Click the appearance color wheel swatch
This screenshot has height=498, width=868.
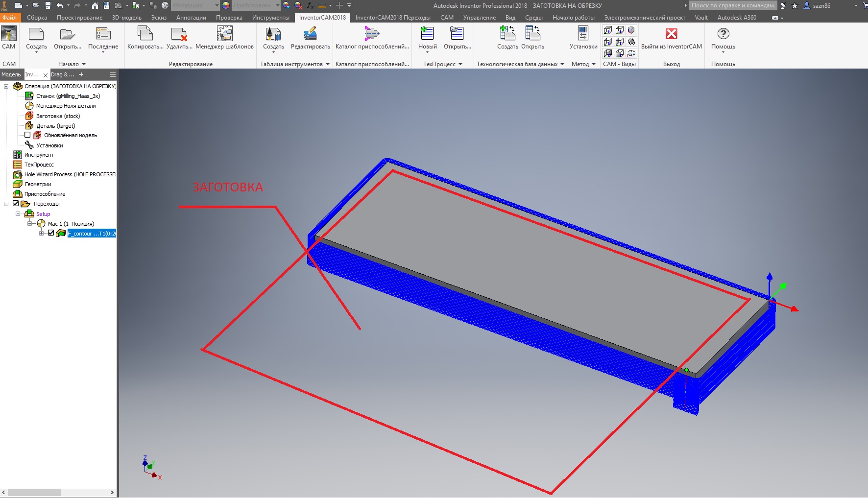pyautogui.click(x=226, y=5)
